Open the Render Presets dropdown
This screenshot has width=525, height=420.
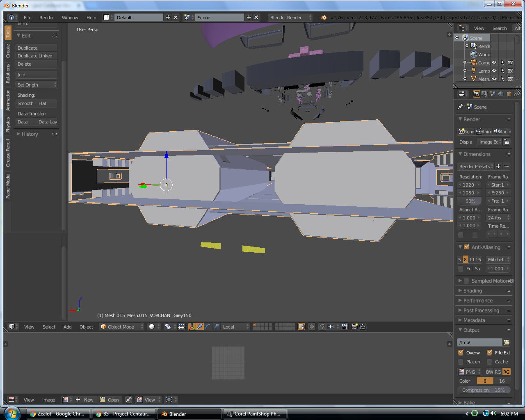pos(475,166)
